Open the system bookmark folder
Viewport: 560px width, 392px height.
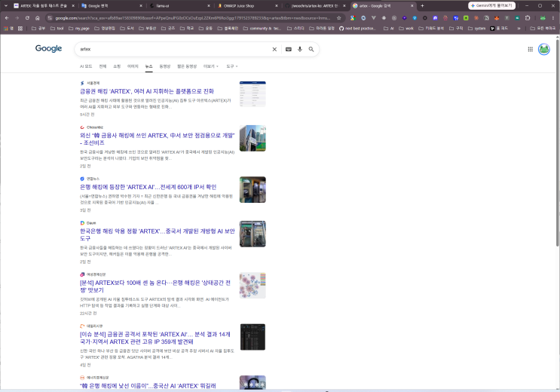[477, 28]
